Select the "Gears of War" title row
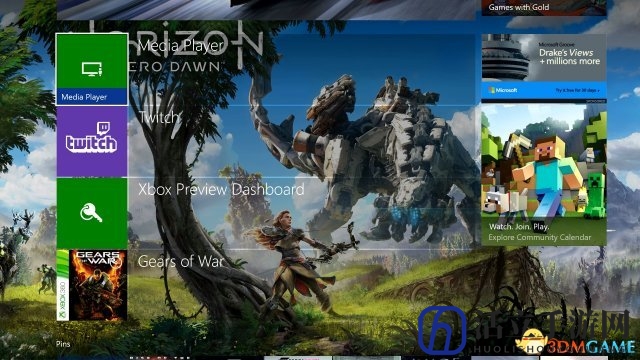 pyautogui.click(x=302, y=285)
